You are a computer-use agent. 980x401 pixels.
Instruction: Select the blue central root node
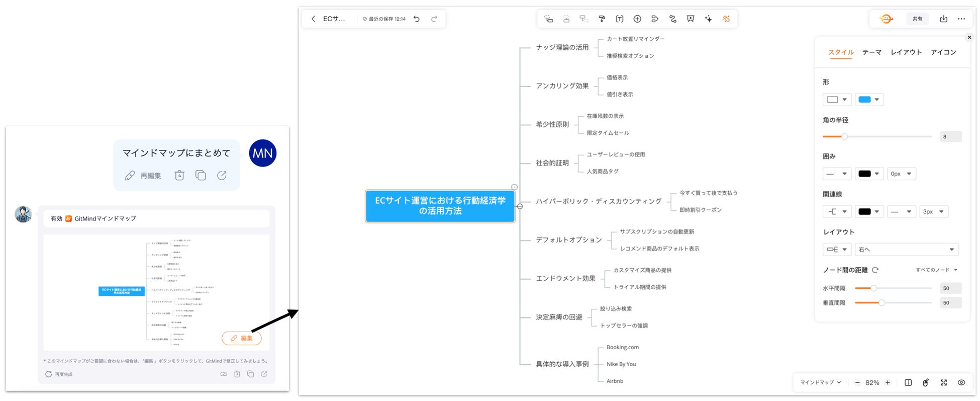click(x=440, y=206)
